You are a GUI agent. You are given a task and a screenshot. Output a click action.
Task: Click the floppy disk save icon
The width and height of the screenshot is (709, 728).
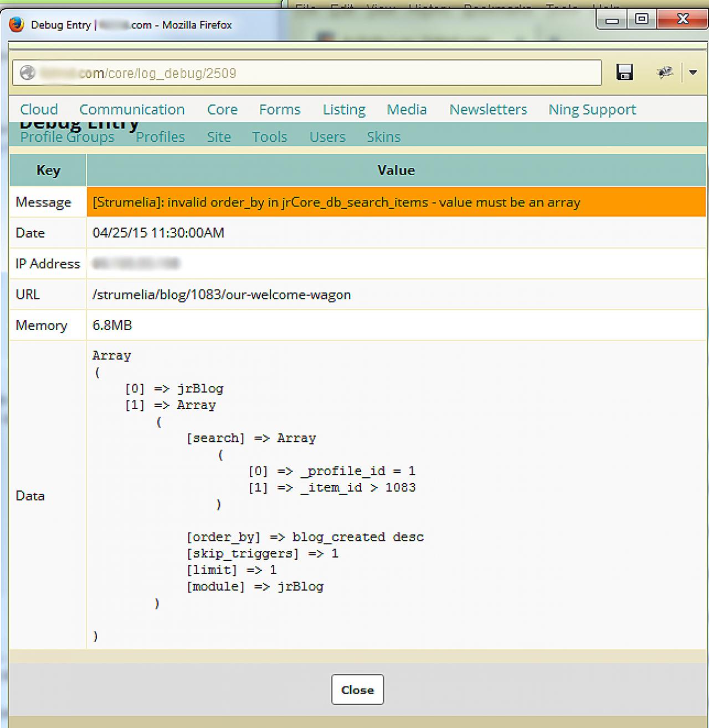[x=624, y=73]
